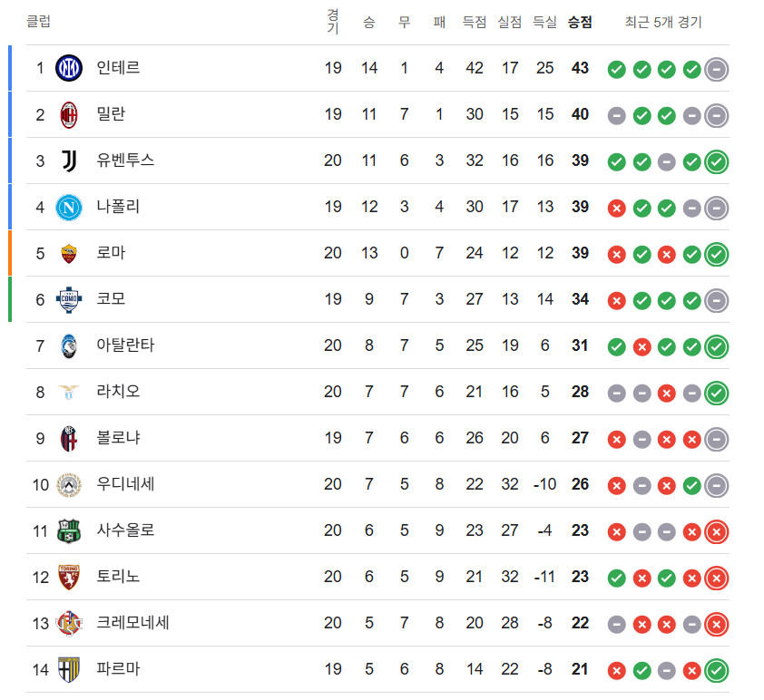Click the Parma shield logo
This screenshot has height=700, width=764.
click(69, 670)
